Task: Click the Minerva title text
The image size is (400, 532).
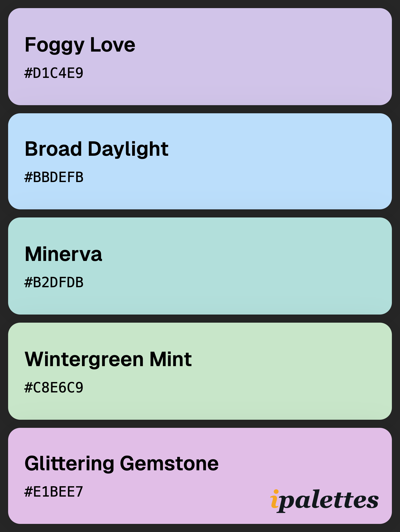Action: pos(63,254)
